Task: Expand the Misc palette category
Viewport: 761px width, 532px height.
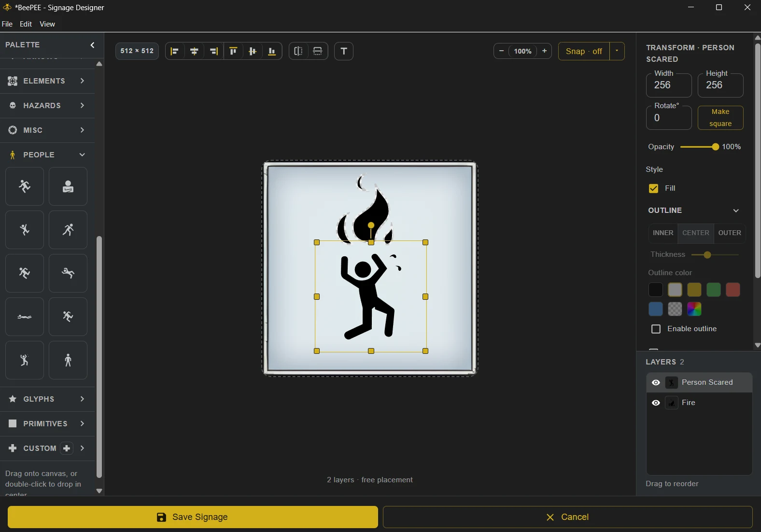Action: point(47,130)
